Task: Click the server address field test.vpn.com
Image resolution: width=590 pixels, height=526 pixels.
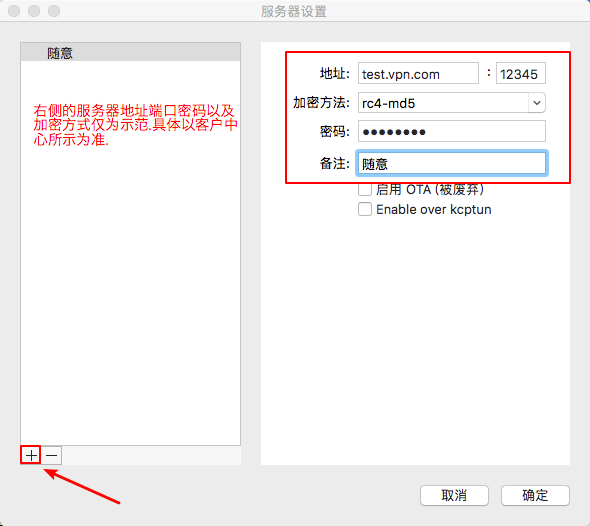Action: [418, 73]
